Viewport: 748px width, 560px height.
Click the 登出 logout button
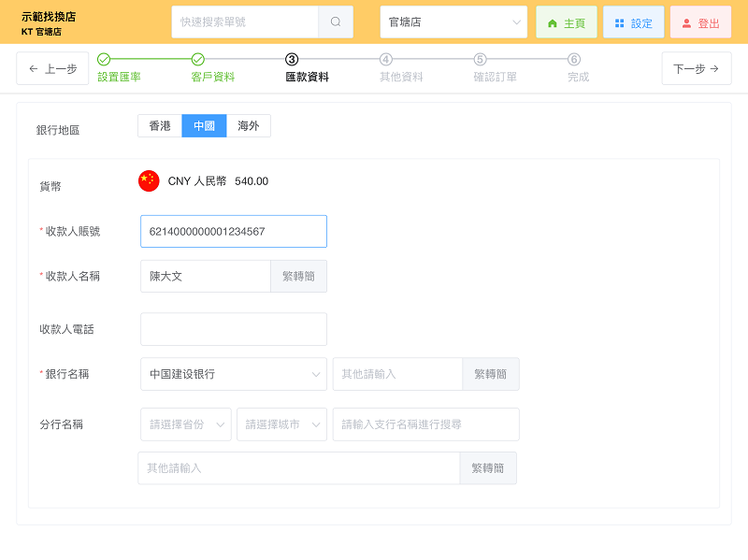tap(700, 22)
